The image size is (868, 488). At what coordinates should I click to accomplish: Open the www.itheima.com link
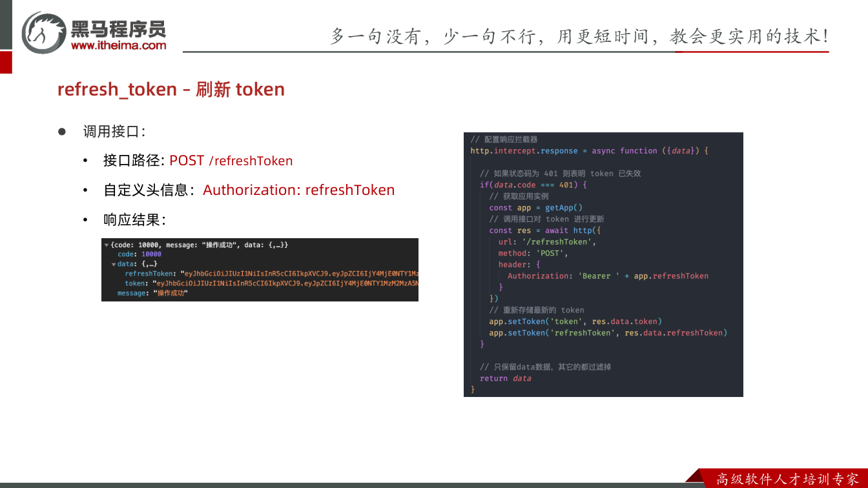tap(118, 45)
